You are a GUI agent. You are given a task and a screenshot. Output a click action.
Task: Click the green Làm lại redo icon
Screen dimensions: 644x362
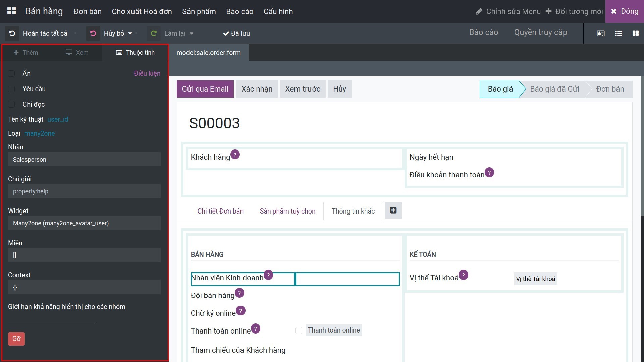click(x=154, y=33)
